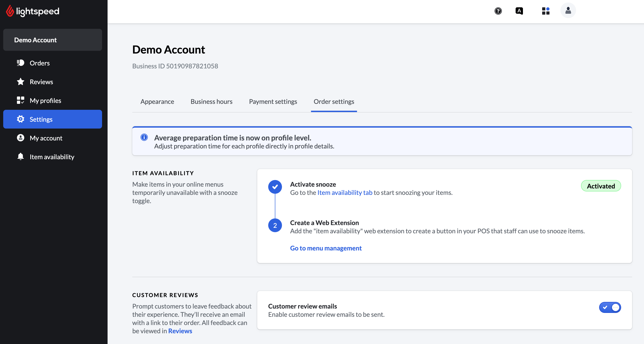Click the Lightspeed flame logo
This screenshot has height=344, width=644.
click(10, 11)
